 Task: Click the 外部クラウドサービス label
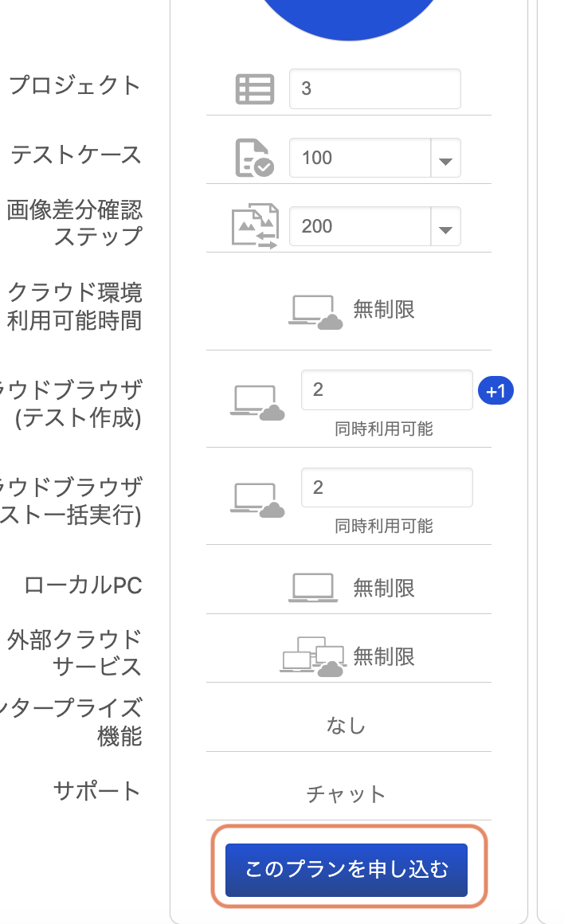tap(74, 653)
